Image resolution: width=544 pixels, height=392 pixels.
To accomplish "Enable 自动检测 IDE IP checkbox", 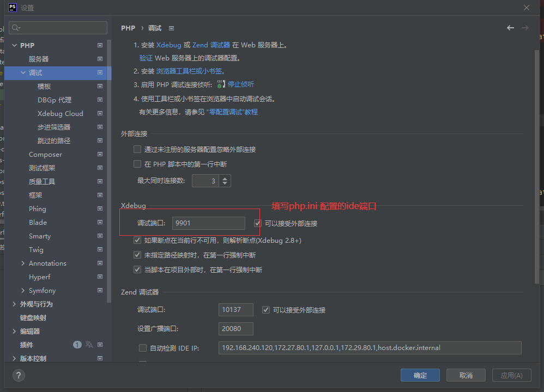I will pyautogui.click(x=143, y=348).
